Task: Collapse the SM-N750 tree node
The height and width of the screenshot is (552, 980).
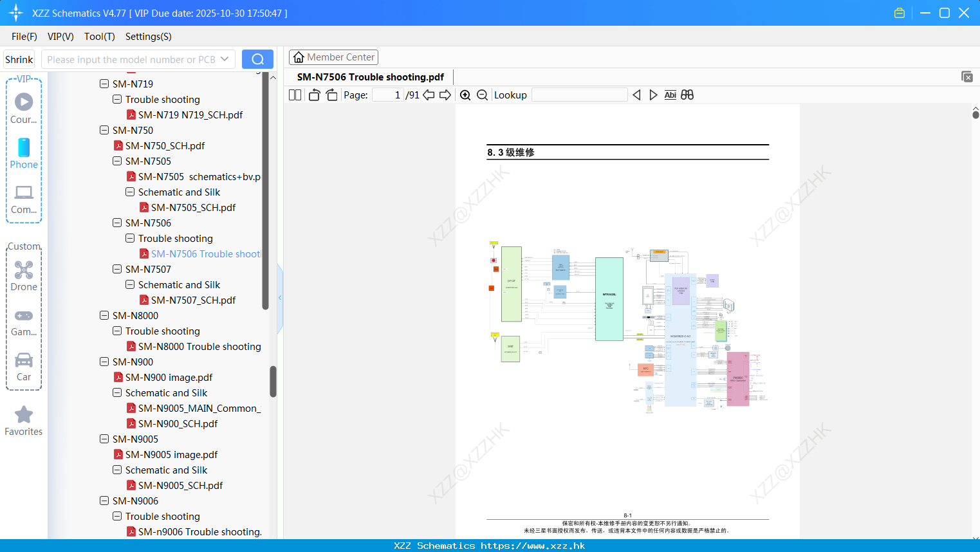Action: [x=104, y=130]
